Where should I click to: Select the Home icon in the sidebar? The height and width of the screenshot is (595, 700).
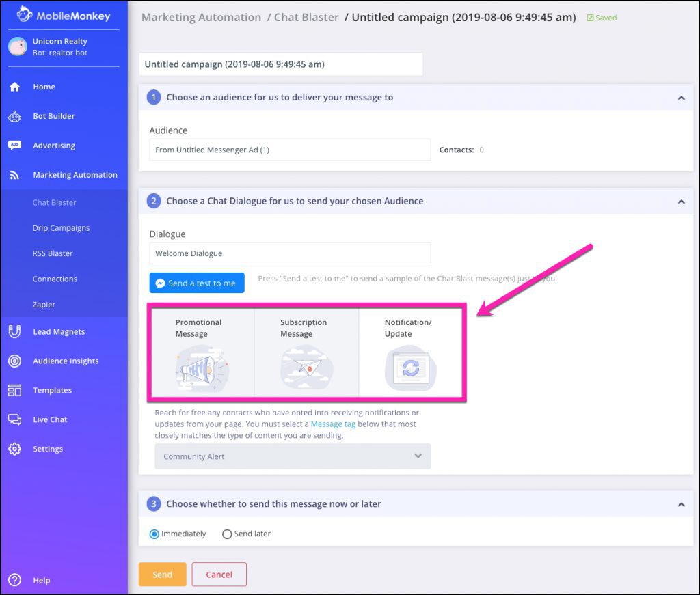(16, 87)
